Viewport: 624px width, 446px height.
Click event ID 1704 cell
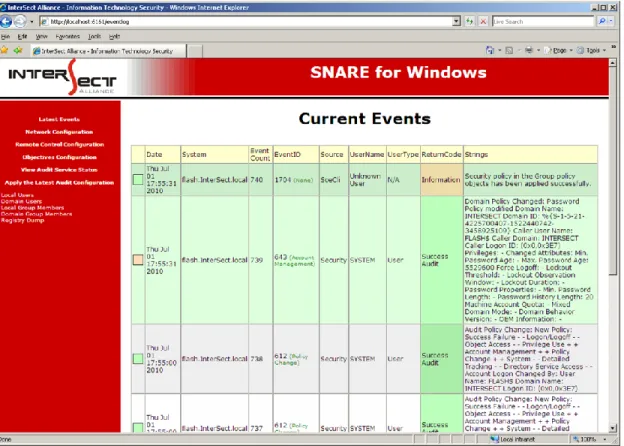(x=294, y=180)
